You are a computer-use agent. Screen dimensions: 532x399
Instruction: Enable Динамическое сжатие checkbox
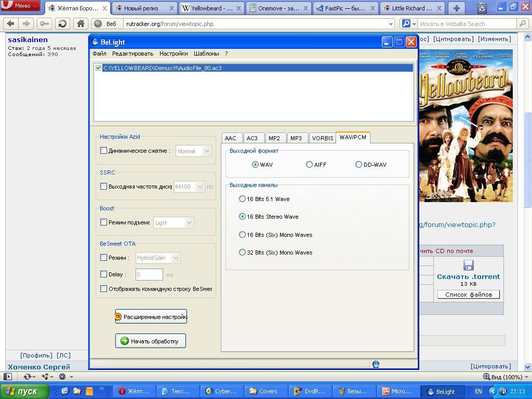103,151
